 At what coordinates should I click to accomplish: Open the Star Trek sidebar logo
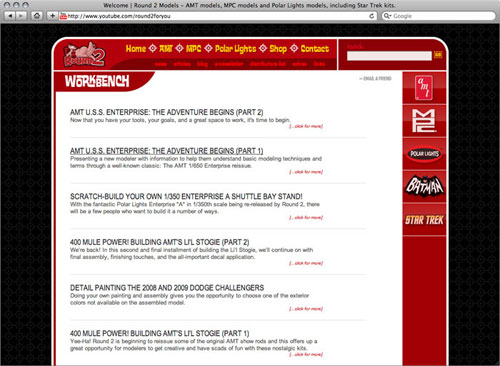[x=424, y=220]
